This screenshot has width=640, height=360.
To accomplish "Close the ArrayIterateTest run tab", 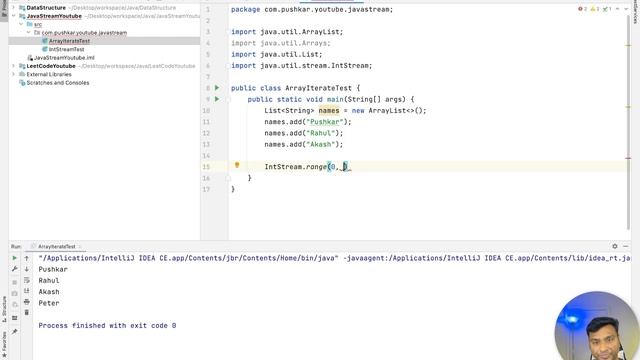I will 80,247.
